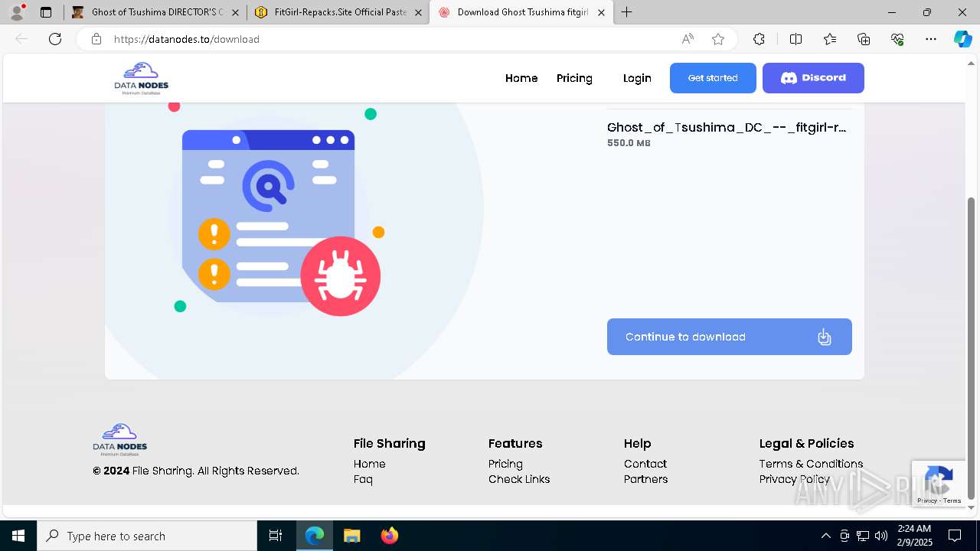Open footer Home link
The width and height of the screenshot is (980, 551).
point(369,464)
